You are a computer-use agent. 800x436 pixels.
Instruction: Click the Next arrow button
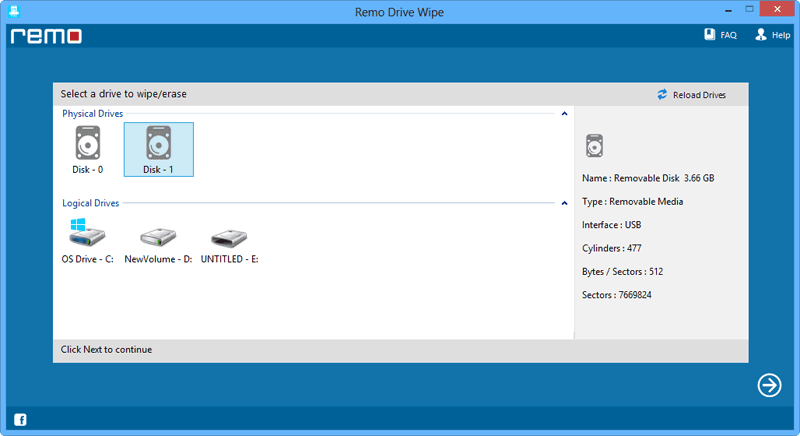[769, 385]
